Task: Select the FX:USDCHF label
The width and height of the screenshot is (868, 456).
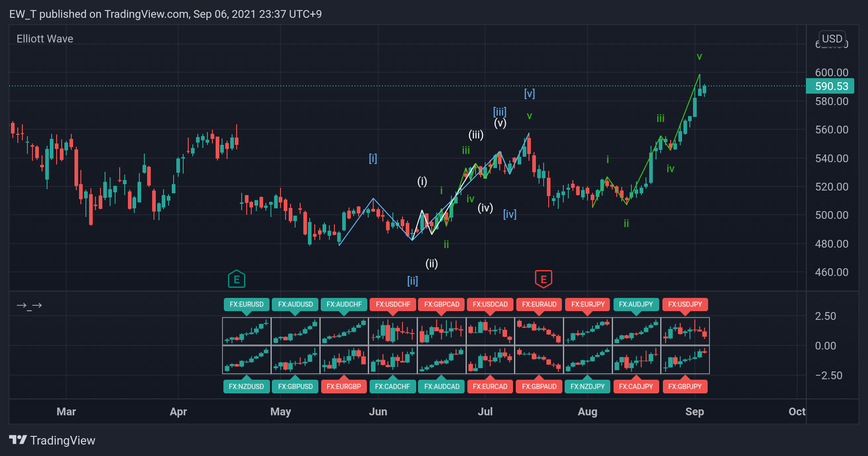Action: coord(393,304)
